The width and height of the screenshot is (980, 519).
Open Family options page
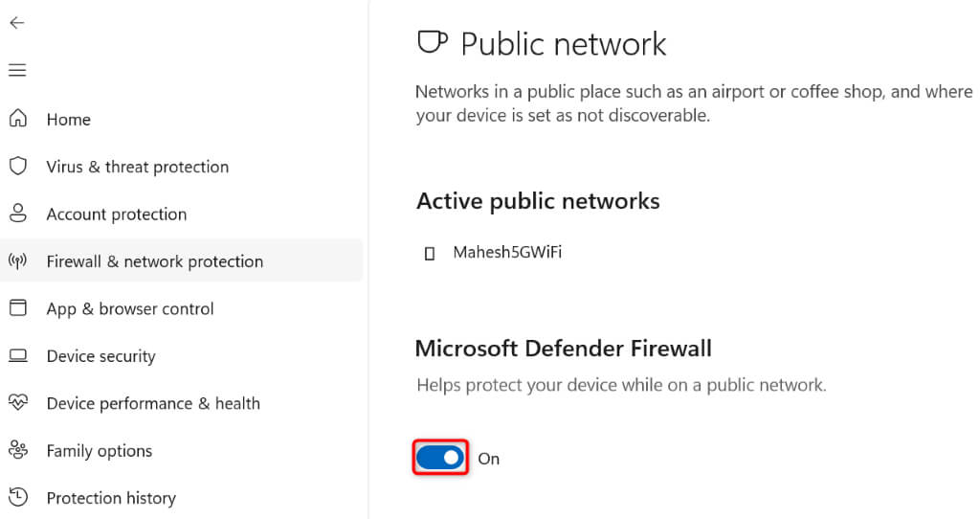[99, 451]
